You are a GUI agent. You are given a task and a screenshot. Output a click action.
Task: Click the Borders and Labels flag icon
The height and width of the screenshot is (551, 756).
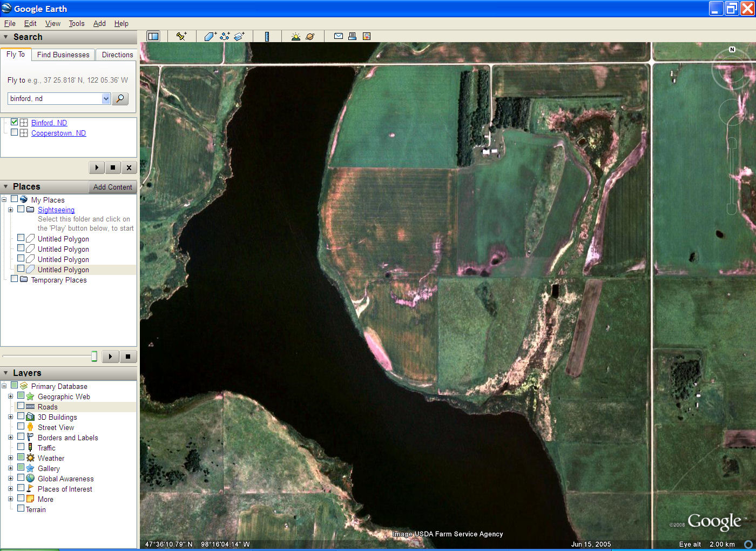pos(30,438)
